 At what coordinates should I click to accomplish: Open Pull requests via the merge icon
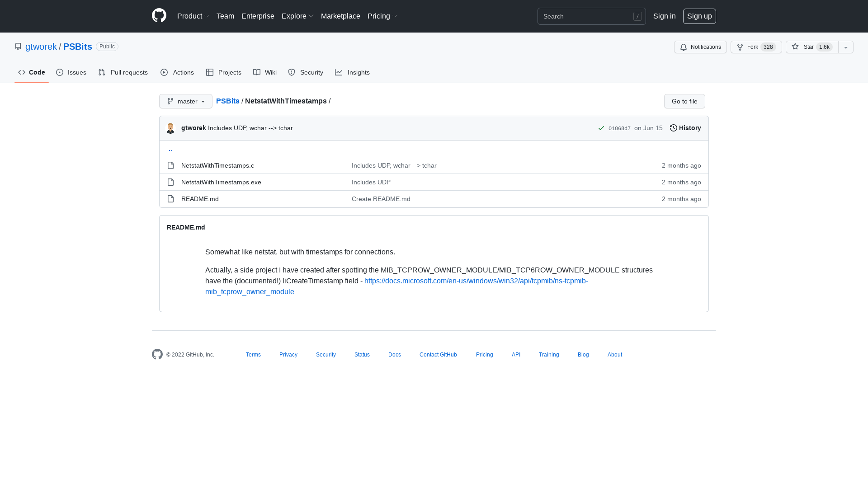(x=101, y=72)
